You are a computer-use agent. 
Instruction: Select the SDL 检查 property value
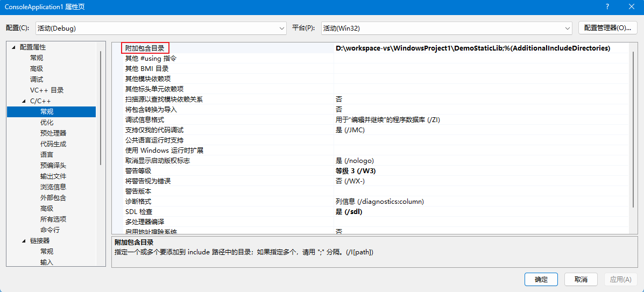[349, 212]
